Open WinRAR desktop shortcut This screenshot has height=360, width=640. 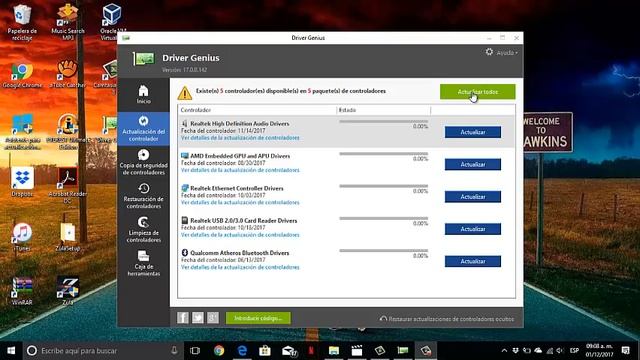pos(22,291)
